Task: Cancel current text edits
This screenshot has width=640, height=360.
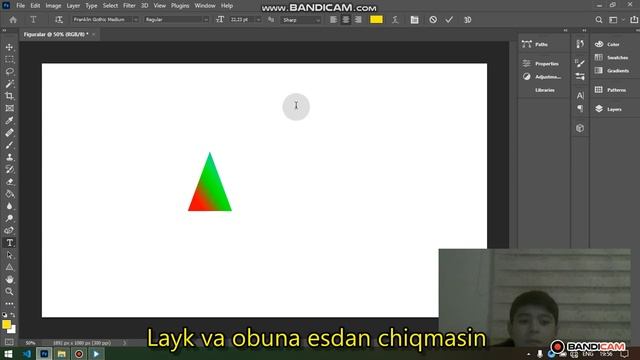Action: click(x=433, y=20)
